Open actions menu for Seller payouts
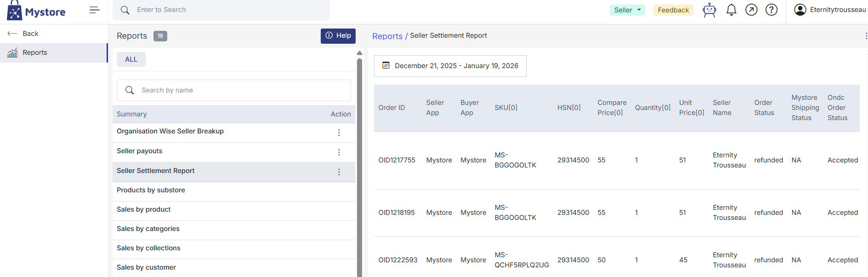 pos(339,152)
